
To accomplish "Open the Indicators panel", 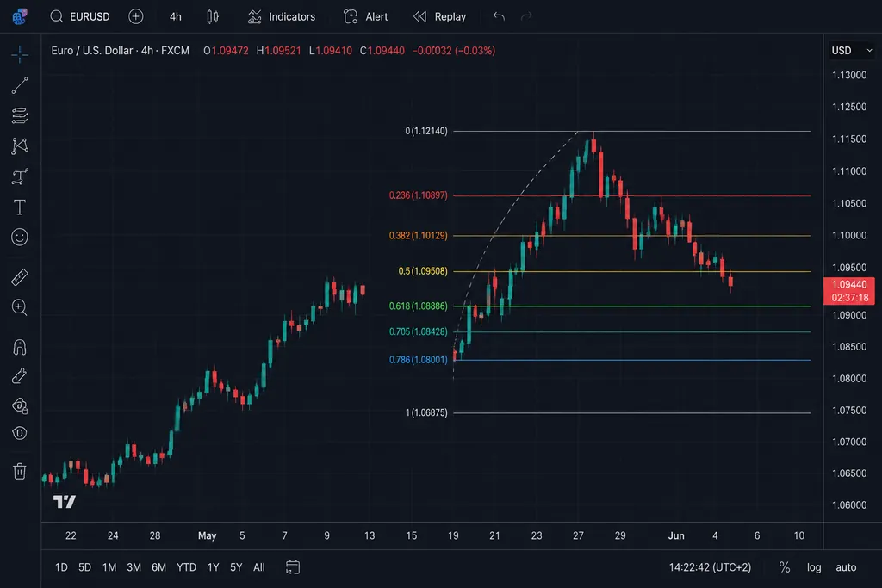I will pyautogui.click(x=282, y=17).
